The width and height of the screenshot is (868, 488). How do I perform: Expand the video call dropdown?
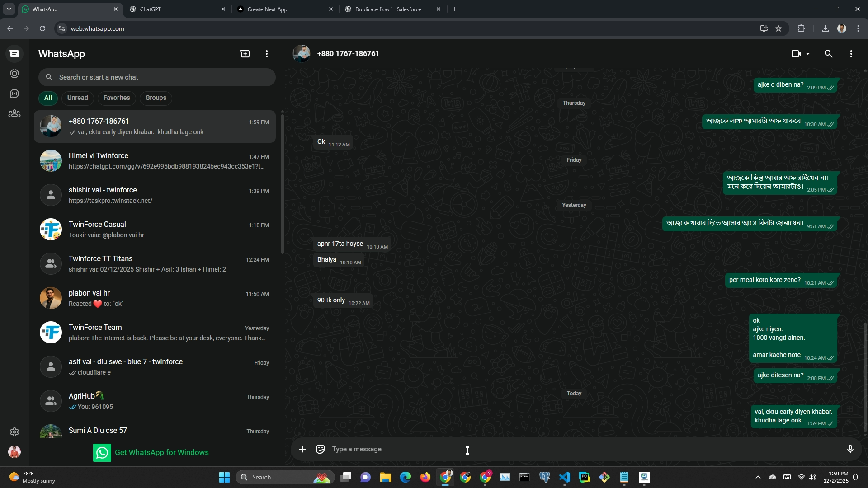tap(808, 54)
